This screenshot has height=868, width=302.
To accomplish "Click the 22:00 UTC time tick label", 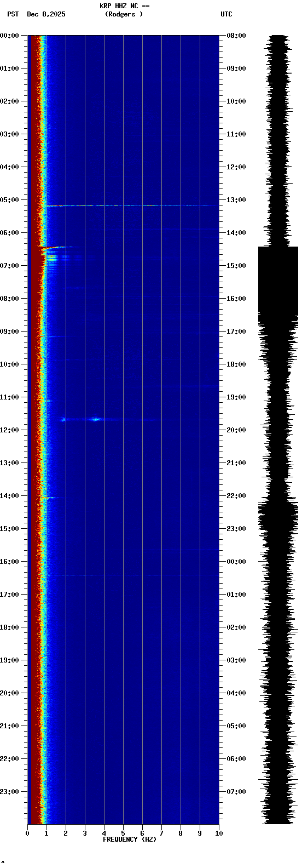I will (236, 496).
